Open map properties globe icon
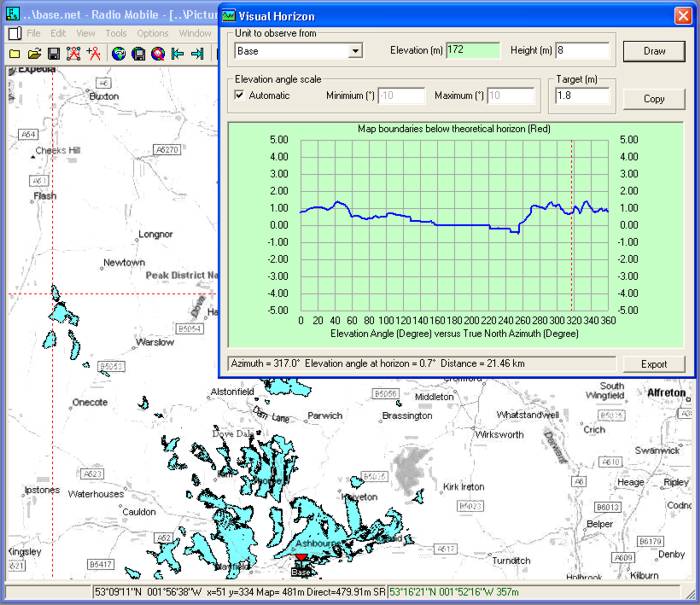The image size is (700, 605). 118,54
